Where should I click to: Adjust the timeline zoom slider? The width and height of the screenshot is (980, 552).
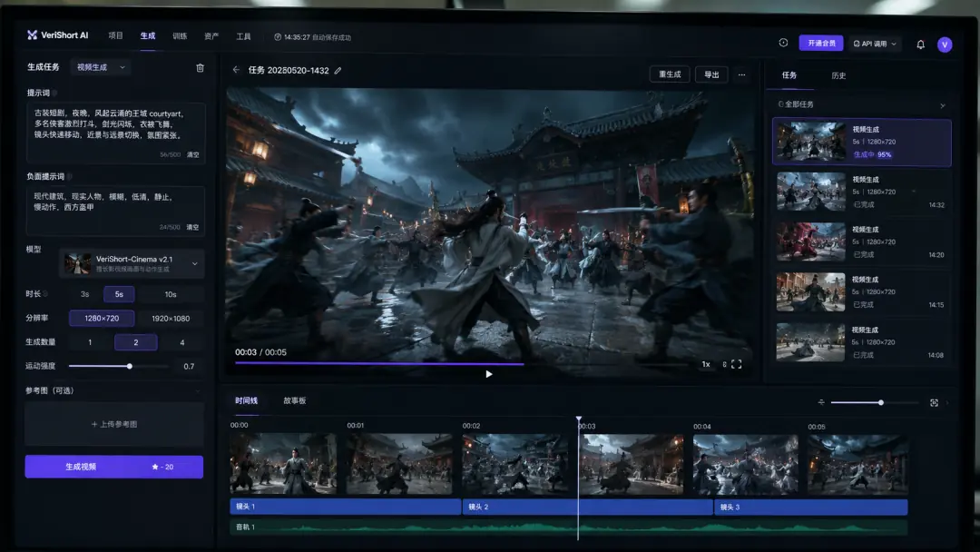coord(875,402)
